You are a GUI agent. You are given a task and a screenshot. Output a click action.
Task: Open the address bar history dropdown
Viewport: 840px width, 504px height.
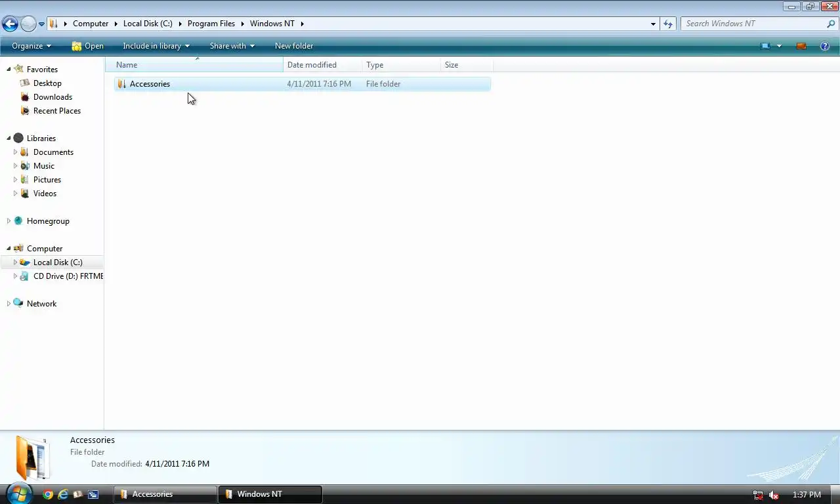tap(653, 24)
